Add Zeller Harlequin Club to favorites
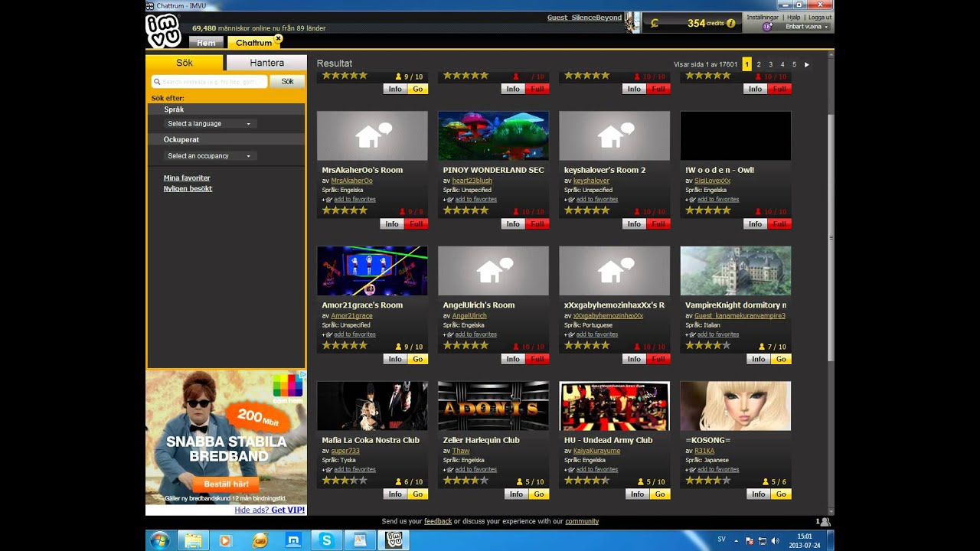980x551 pixels. click(475, 470)
